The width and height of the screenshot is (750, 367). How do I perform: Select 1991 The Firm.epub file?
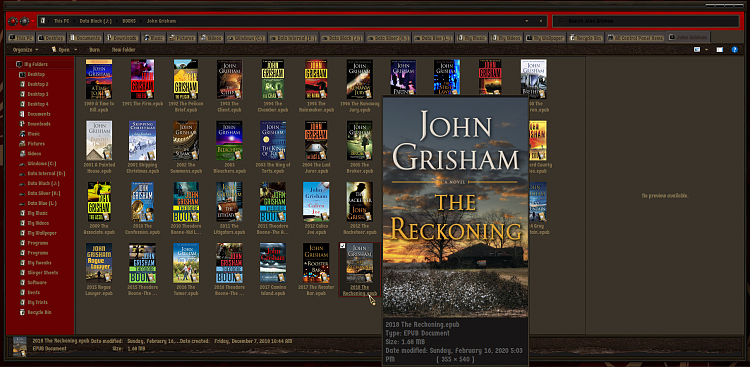pyautogui.click(x=142, y=83)
